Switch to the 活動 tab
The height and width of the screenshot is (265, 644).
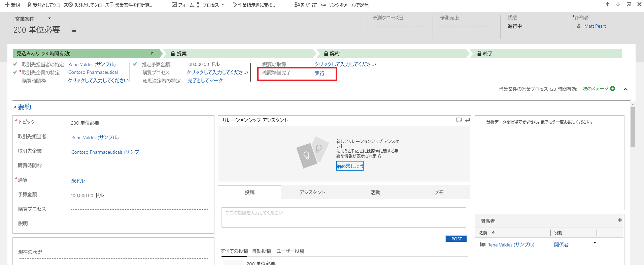pos(375,192)
